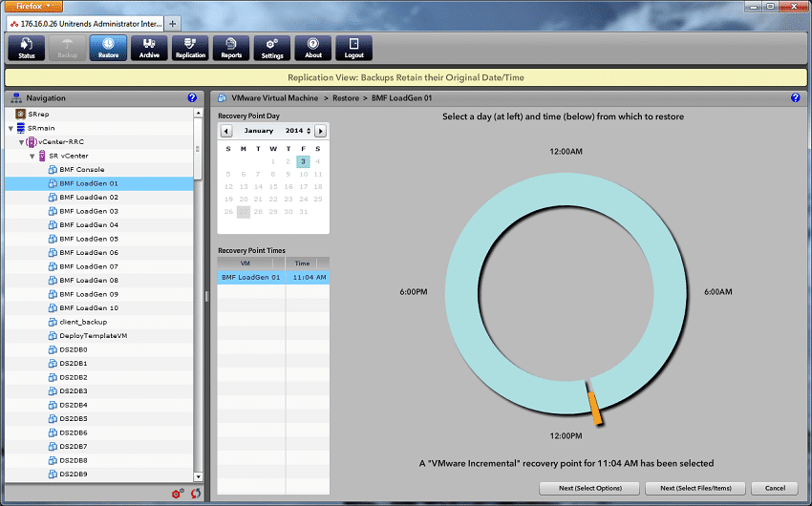The image size is (812, 506).
Task: Click the red refresh icon below navigation
Action: coord(195,494)
